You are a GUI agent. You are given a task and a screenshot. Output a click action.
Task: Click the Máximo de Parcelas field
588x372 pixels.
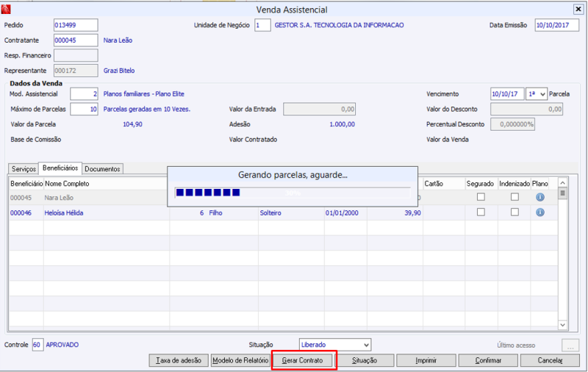pyautogui.click(x=84, y=109)
